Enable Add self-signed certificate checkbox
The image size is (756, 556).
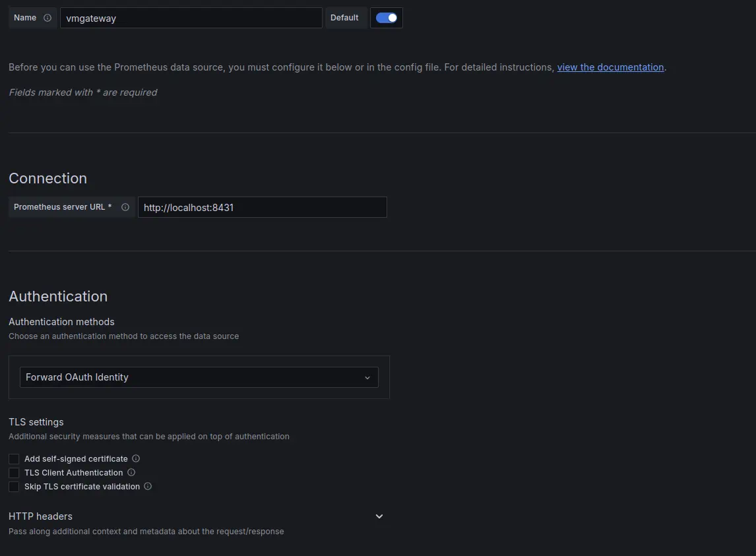(14, 458)
